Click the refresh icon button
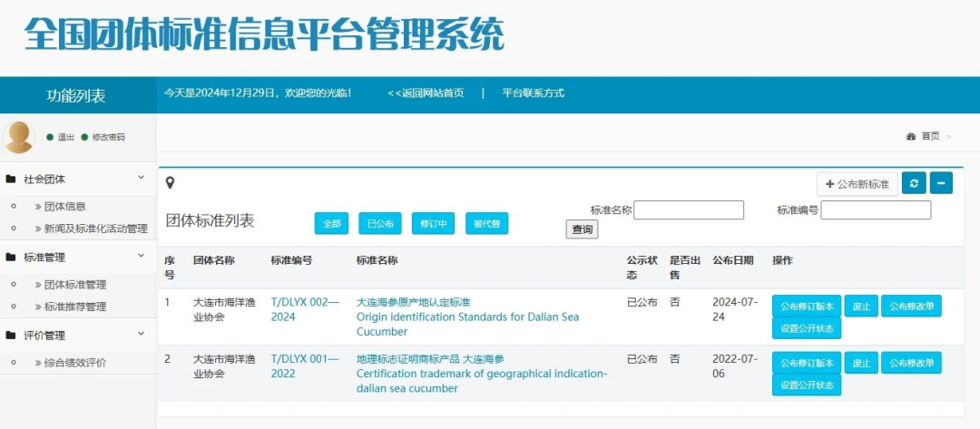The width and height of the screenshot is (980, 429). 912,183
